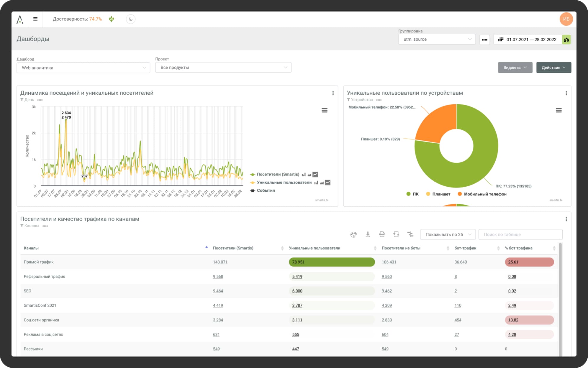Screen dimensions: 588x368
Task: Click green reliability indicator icon
Action: click(x=111, y=19)
